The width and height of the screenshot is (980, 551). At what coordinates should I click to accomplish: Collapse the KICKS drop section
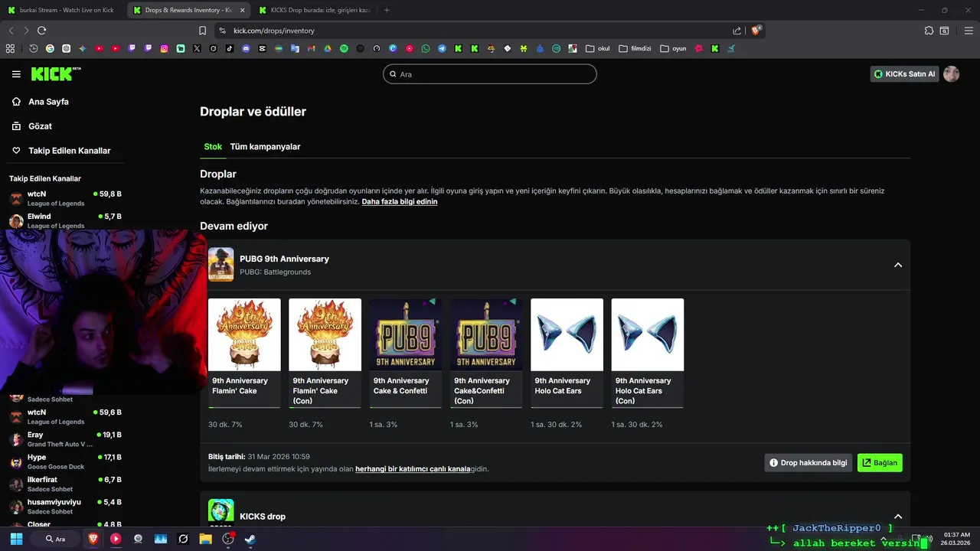point(898,517)
